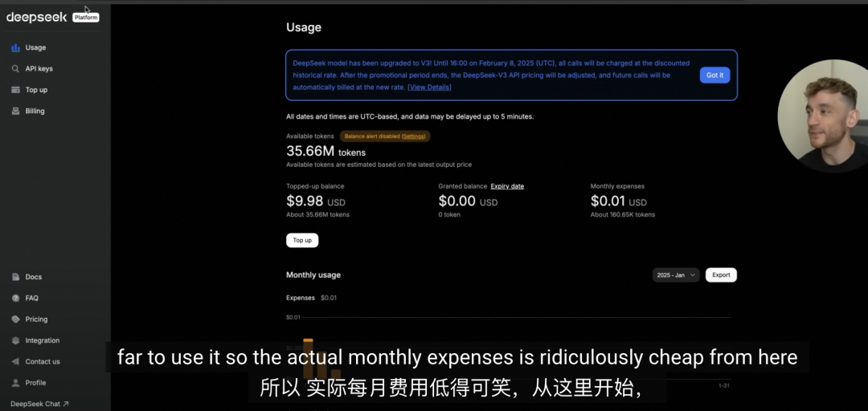Click the white Top up button
Viewport: 868px width, 411px height.
(302, 240)
